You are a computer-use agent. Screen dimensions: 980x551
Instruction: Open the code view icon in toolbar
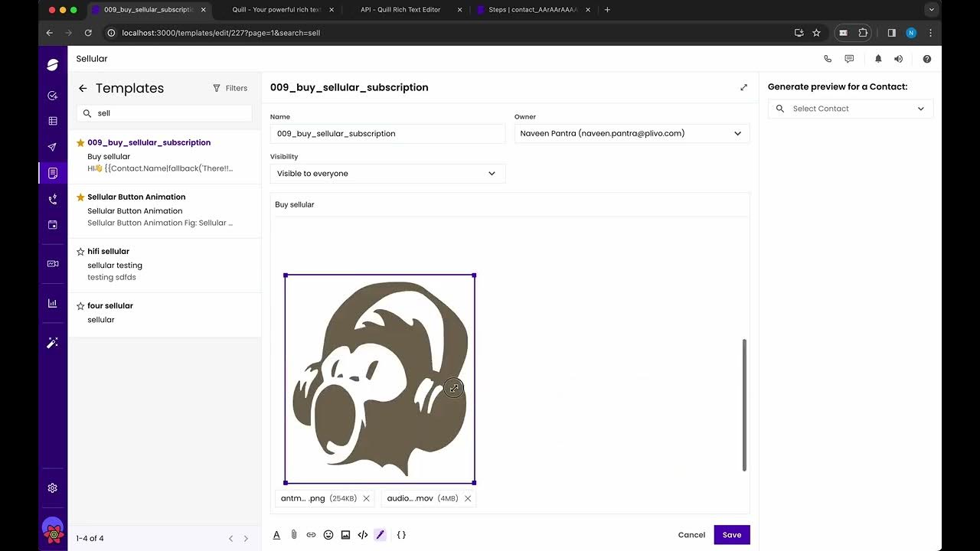point(363,535)
